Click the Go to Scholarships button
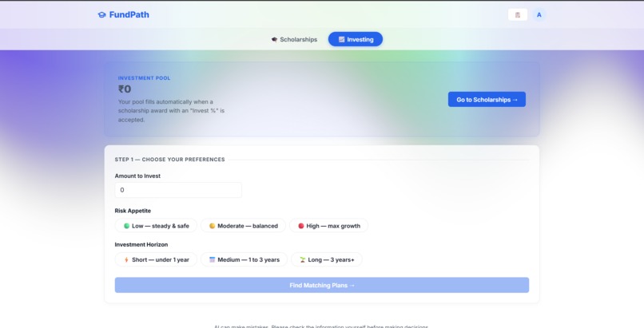Viewport: 644px width, 328px height. click(487, 99)
